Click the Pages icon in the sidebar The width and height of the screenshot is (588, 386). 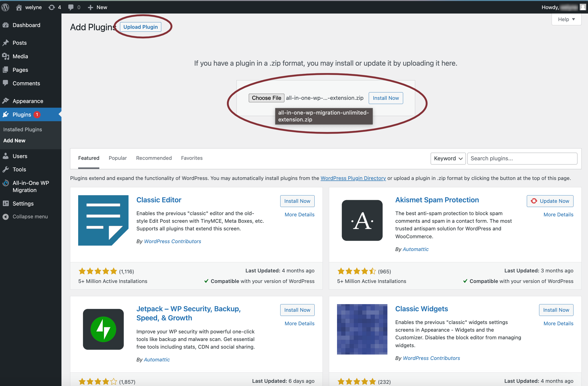[6, 70]
